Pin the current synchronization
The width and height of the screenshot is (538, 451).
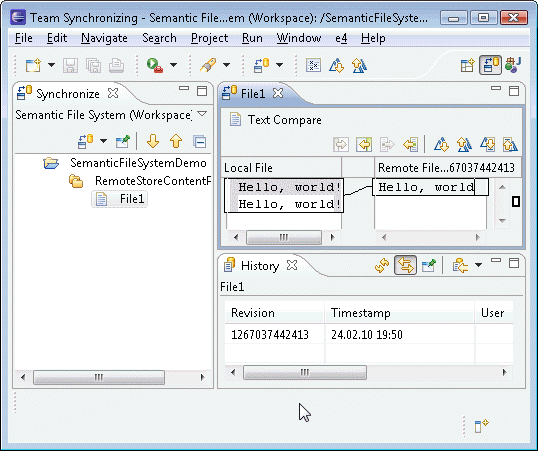click(x=123, y=141)
